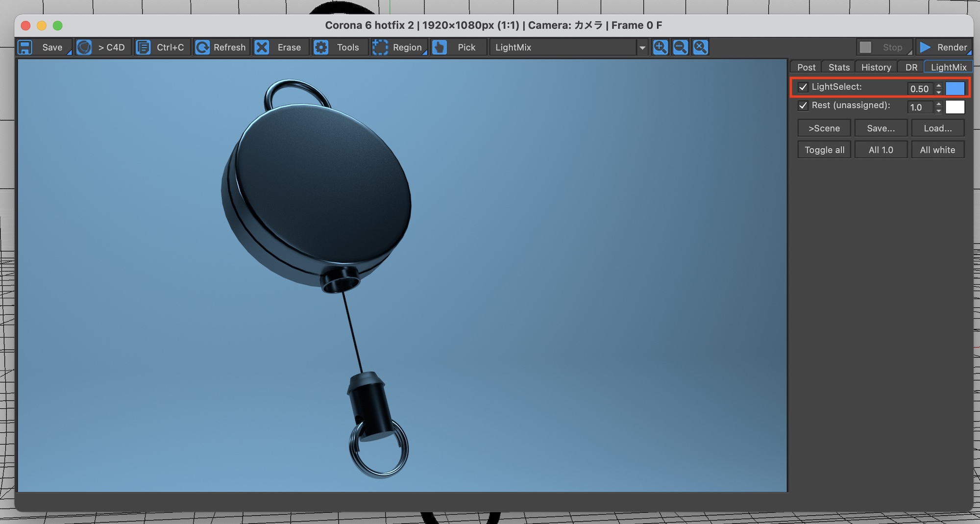Activate the Region render selection icon

tap(380, 48)
